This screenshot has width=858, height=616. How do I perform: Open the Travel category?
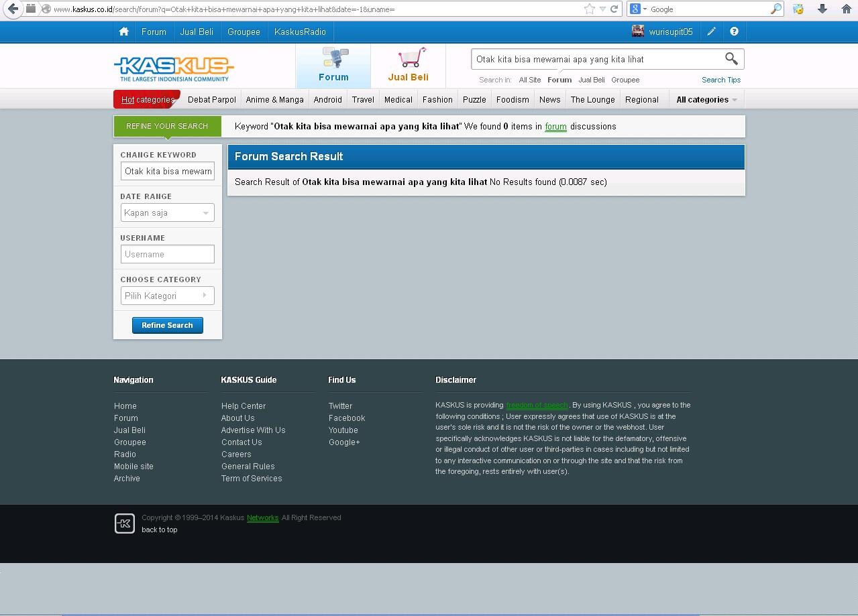pos(363,99)
